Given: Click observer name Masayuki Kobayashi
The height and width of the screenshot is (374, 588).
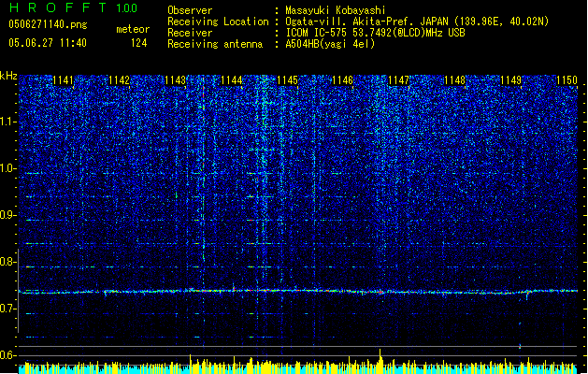Looking at the screenshot, I should tap(336, 10).
